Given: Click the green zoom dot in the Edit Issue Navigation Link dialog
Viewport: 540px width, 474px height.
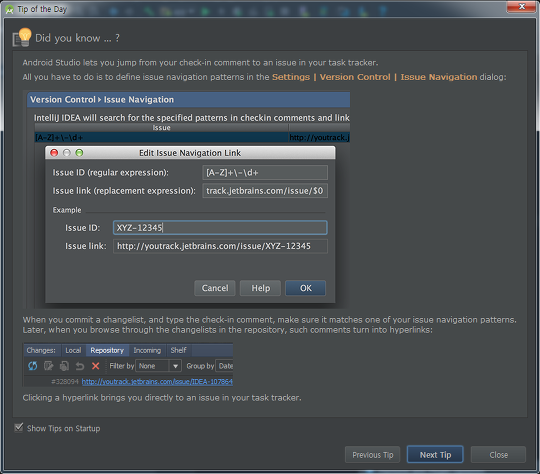Looking at the screenshot, I should (x=79, y=153).
